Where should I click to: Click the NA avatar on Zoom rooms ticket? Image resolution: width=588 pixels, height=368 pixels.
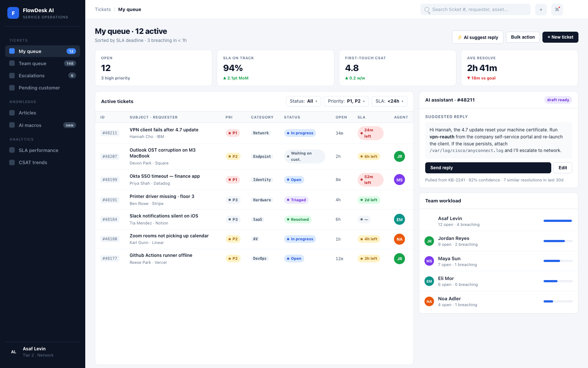click(399, 239)
